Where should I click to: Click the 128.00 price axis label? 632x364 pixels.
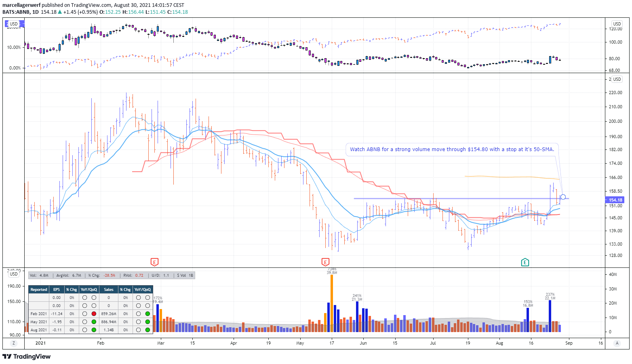click(x=615, y=255)
